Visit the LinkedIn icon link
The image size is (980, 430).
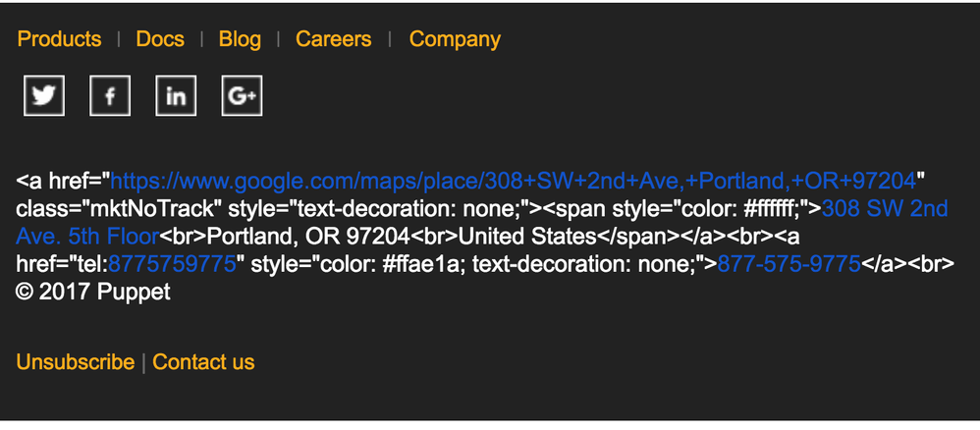click(176, 95)
